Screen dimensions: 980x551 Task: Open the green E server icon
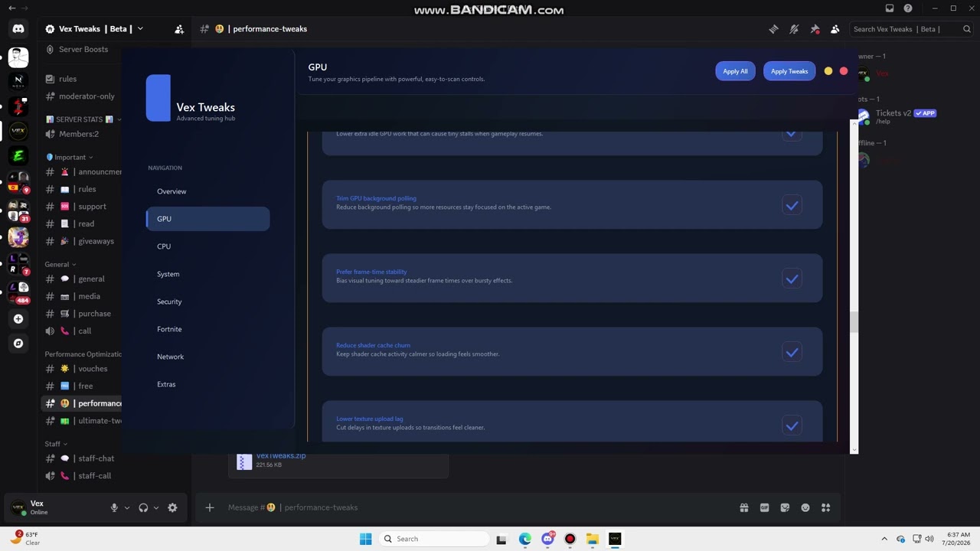coord(18,156)
